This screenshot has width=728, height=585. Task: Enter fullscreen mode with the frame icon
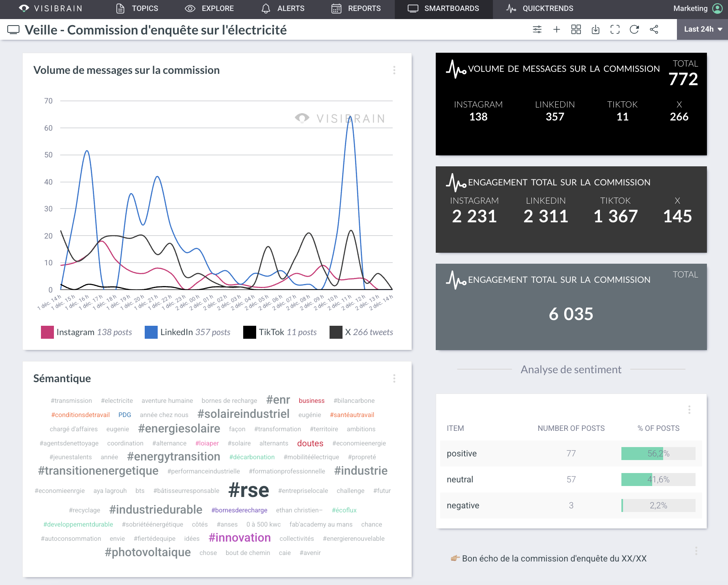click(615, 30)
